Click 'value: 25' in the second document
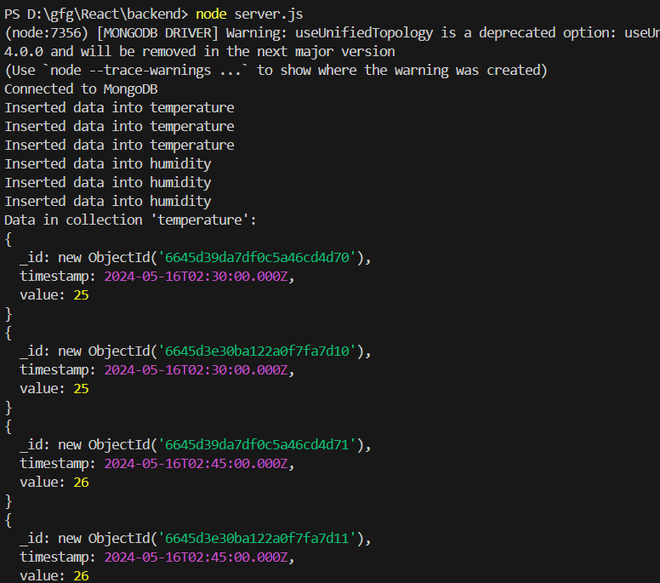This screenshot has width=660, height=583. [x=54, y=389]
